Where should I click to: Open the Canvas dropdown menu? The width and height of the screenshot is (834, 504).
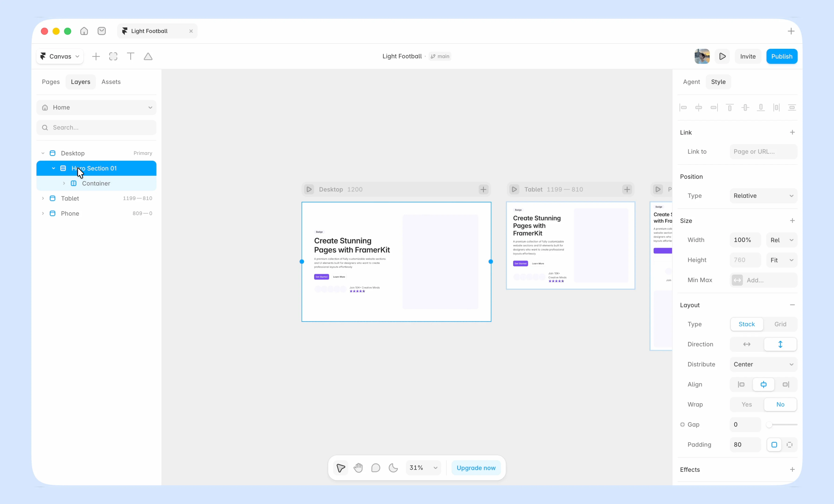[60, 56]
